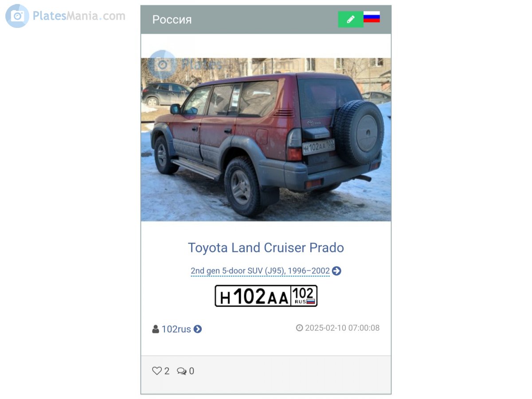Click the arrow icon beside the generation text
This screenshot has height=399, width=532.
pyautogui.click(x=336, y=271)
